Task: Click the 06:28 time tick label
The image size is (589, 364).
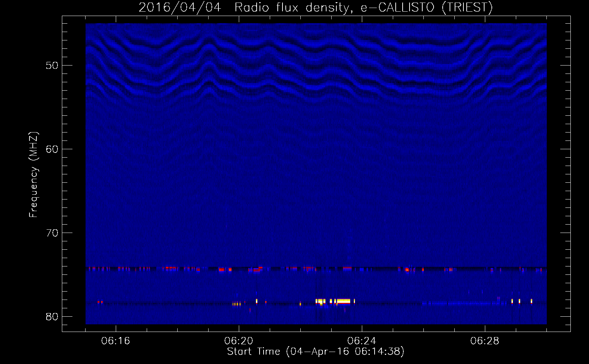Action: coord(485,341)
